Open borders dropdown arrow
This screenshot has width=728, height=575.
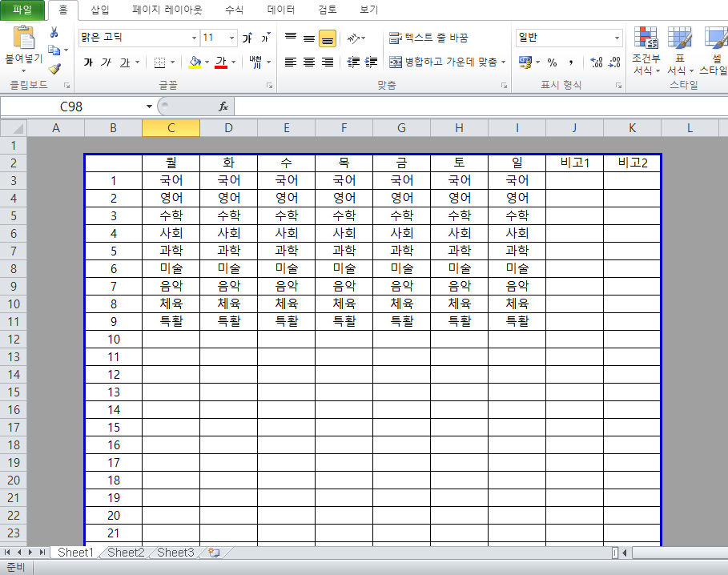tap(172, 62)
